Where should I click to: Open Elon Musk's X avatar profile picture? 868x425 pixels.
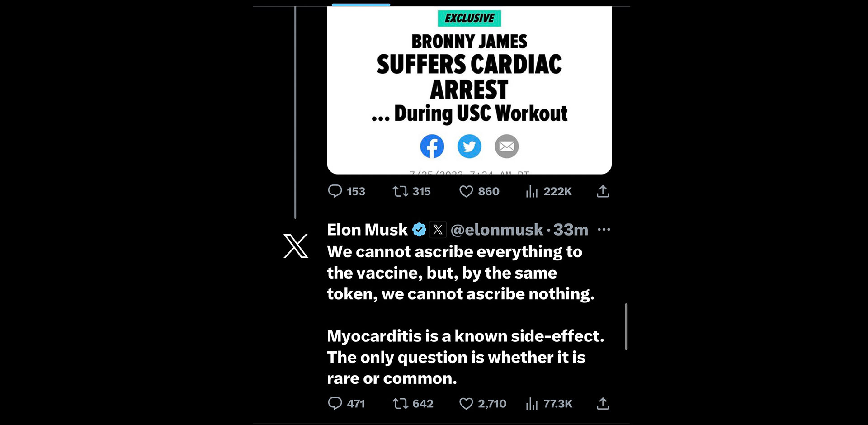click(x=296, y=246)
